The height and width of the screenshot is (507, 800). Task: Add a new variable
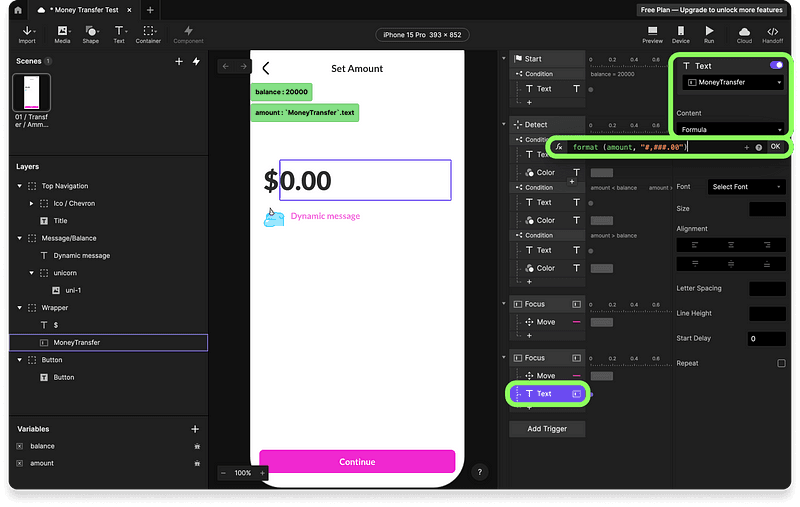click(x=195, y=429)
